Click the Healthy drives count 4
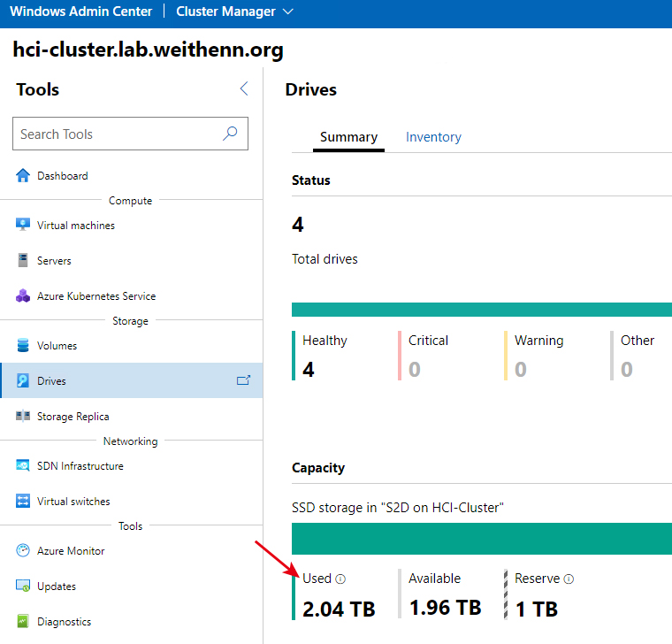Screen dimensions: 672x644 tap(308, 369)
